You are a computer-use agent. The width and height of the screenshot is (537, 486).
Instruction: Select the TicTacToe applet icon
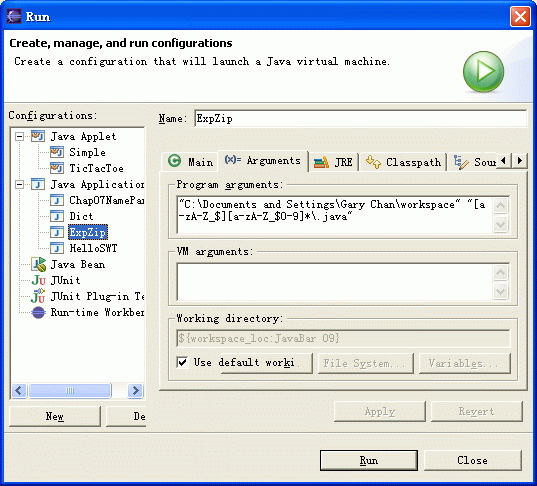57,168
